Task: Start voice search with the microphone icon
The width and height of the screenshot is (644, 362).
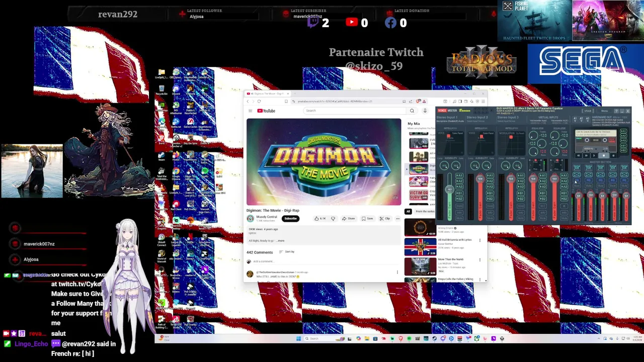Action: (x=425, y=111)
